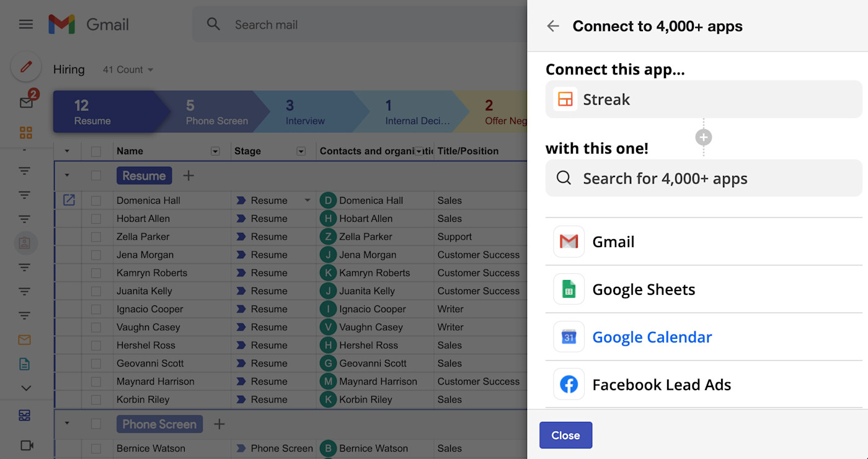Open Domenica Hall's box using the expand icon
This screenshot has height=459, width=868.
point(69,200)
